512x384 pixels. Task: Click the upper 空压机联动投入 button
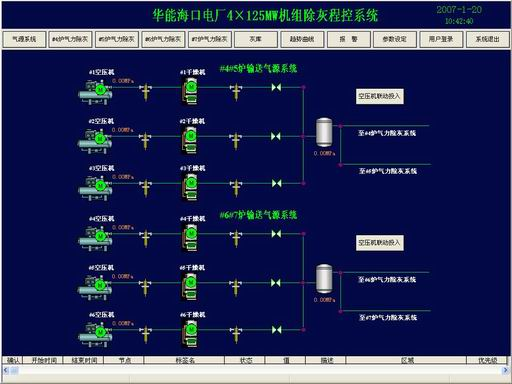(x=380, y=96)
